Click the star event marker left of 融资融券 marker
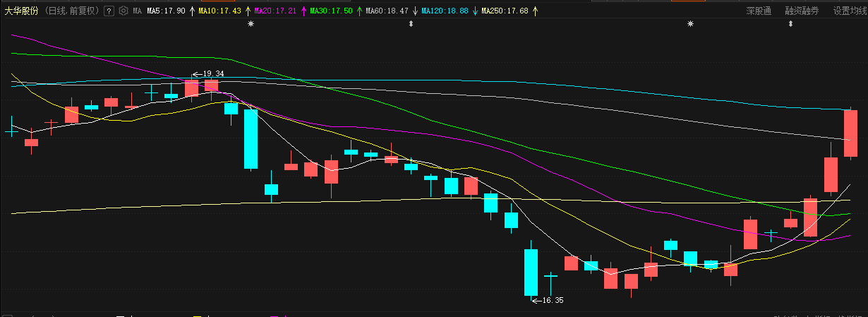This screenshot has width=868, height=317. tap(691, 24)
